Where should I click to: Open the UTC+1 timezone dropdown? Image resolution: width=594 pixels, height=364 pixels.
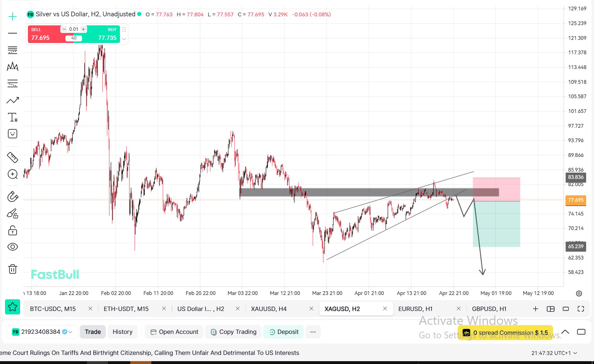click(575, 353)
